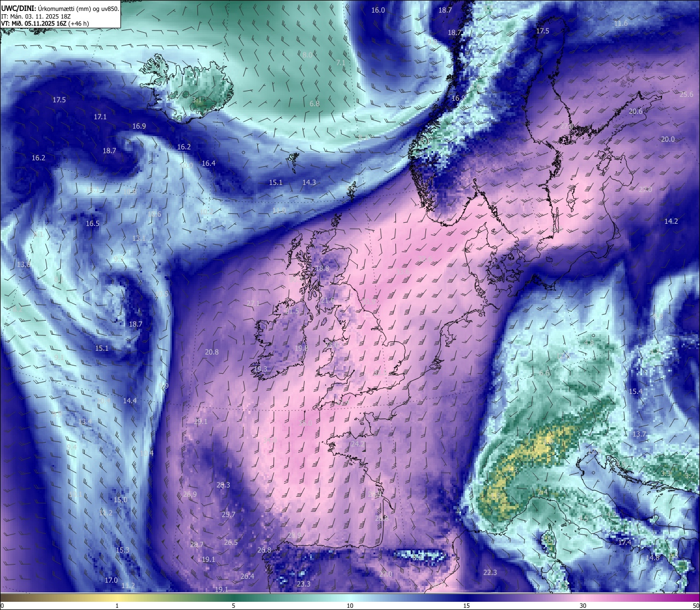Click the 19.3 value over Ireland
Screen dimensions: 700x610
tap(260, 369)
